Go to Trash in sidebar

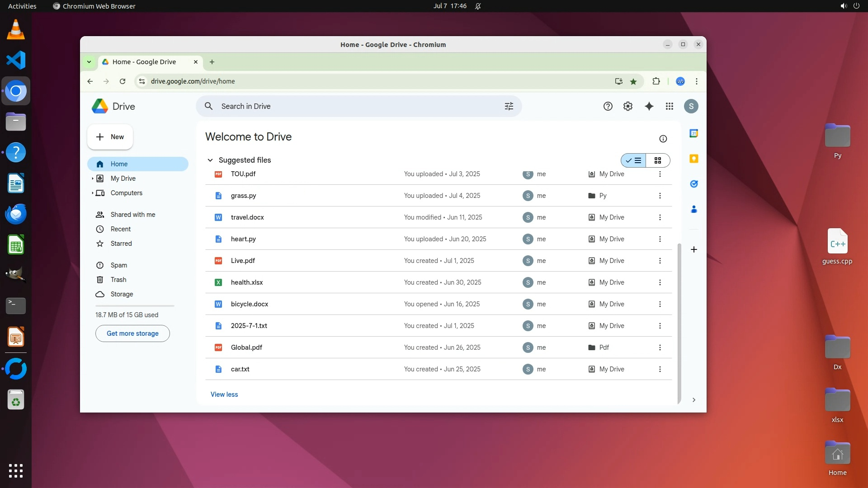click(x=118, y=280)
